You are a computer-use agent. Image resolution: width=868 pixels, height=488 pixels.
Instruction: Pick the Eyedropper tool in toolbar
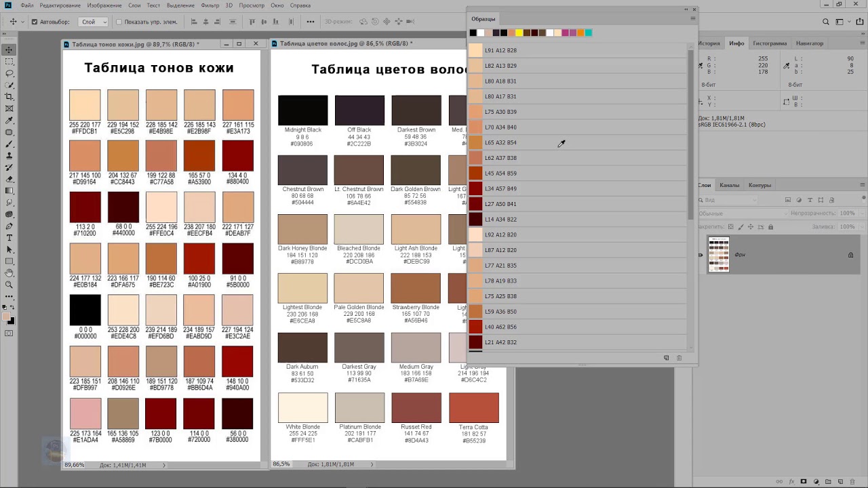click(9, 120)
